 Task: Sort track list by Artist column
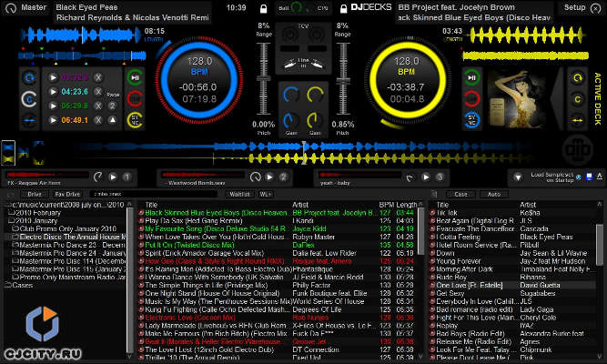tap(300, 205)
